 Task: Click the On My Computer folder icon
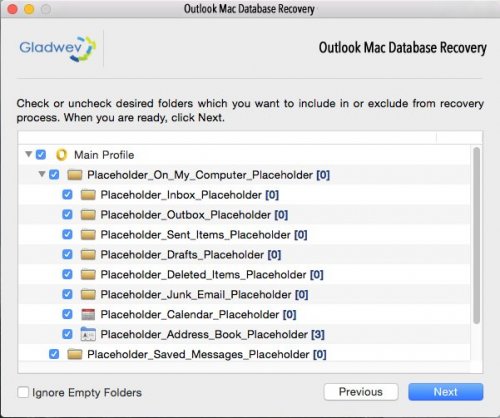(75, 175)
